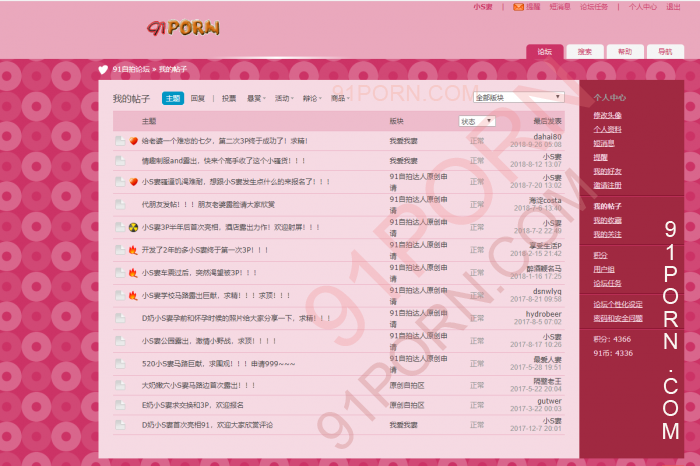The width and height of the screenshot is (700, 466).
Task: Expand the 活动 dropdown menu
Action: pyautogui.click(x=284, y=99)
